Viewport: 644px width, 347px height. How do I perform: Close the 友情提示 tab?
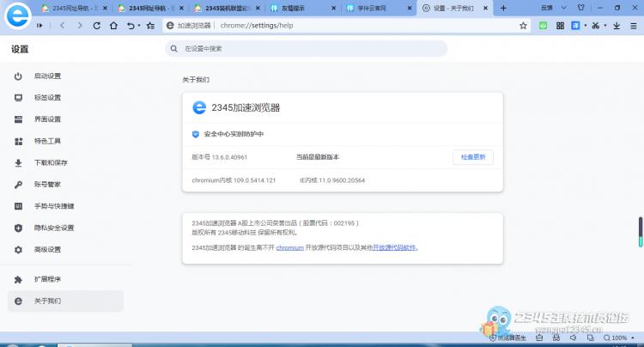[x=333, y=8]
